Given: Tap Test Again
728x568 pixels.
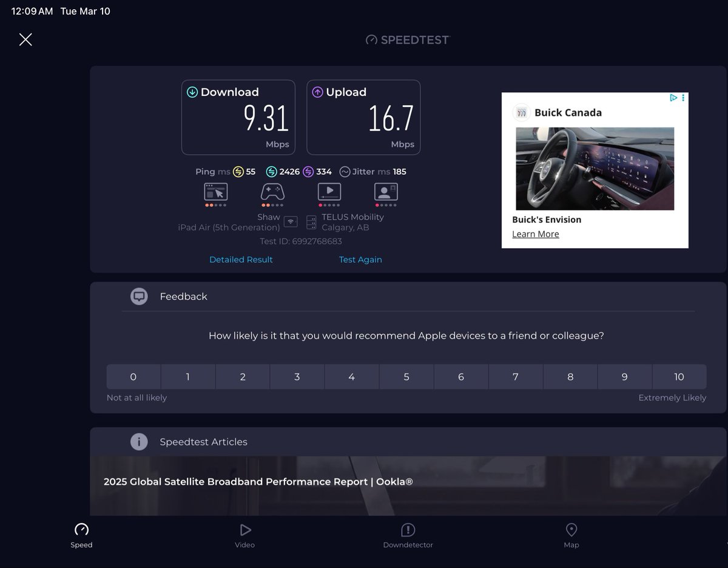Looking at the screenshot, I should 360,259.
